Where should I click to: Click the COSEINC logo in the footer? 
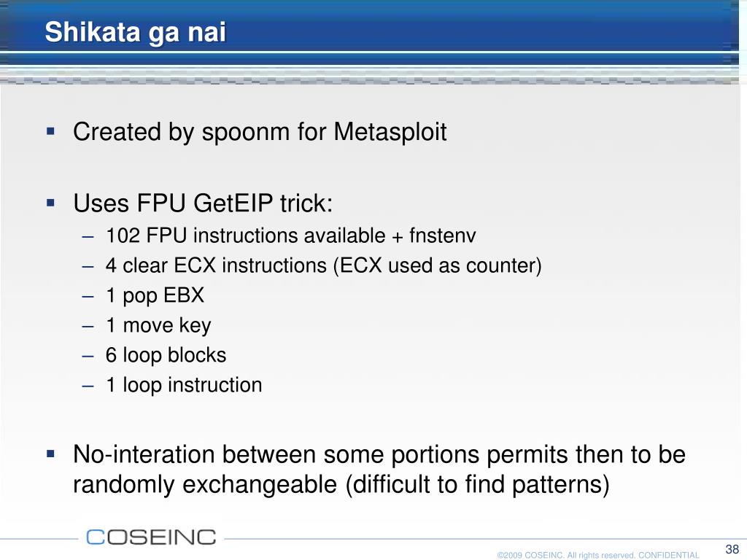(x=151, y=537)
